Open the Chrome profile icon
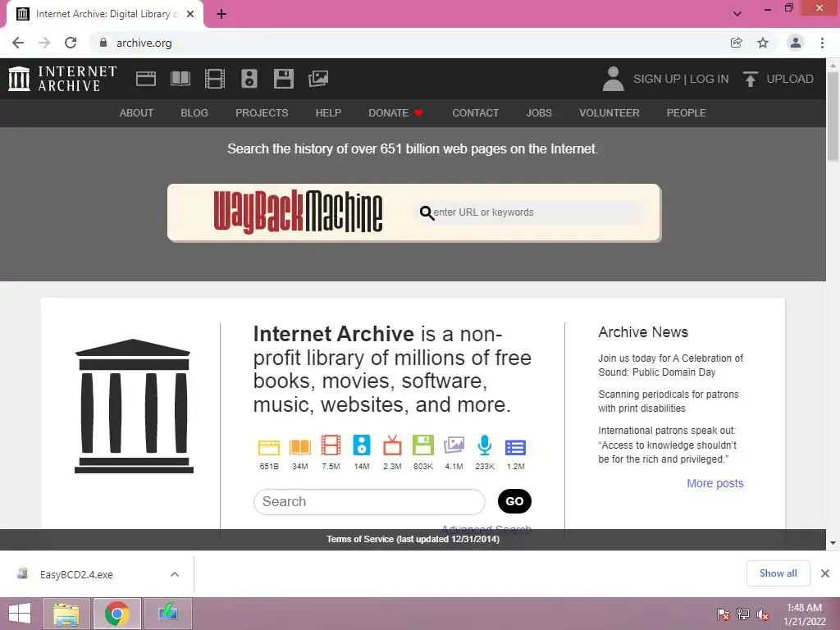This screenshot has width=840, height=630. click(x=796, y=43)
